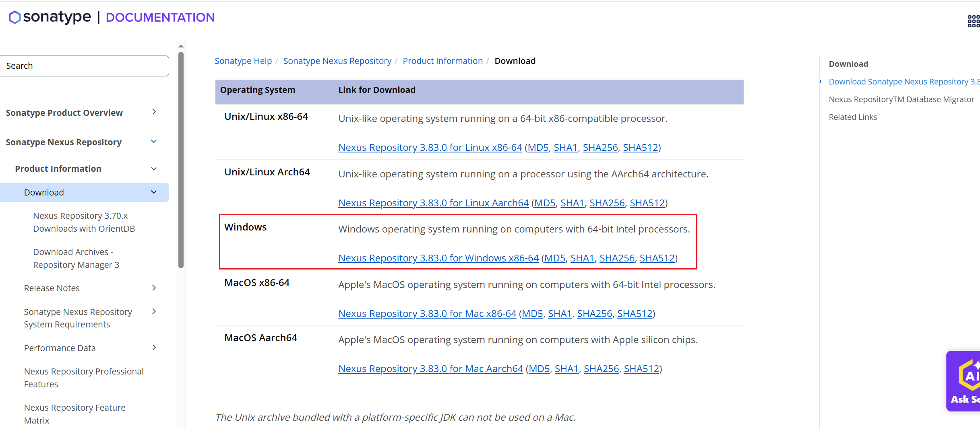Download Nexus Repository 3.83.0 for Mac x86-64

[x=427, y=314]
